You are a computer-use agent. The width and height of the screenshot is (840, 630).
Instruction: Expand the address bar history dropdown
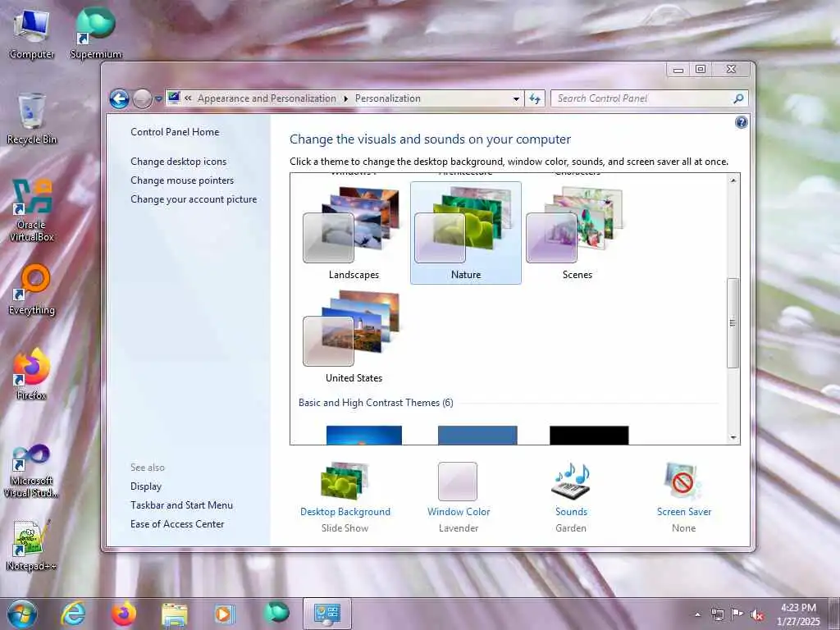516,98
